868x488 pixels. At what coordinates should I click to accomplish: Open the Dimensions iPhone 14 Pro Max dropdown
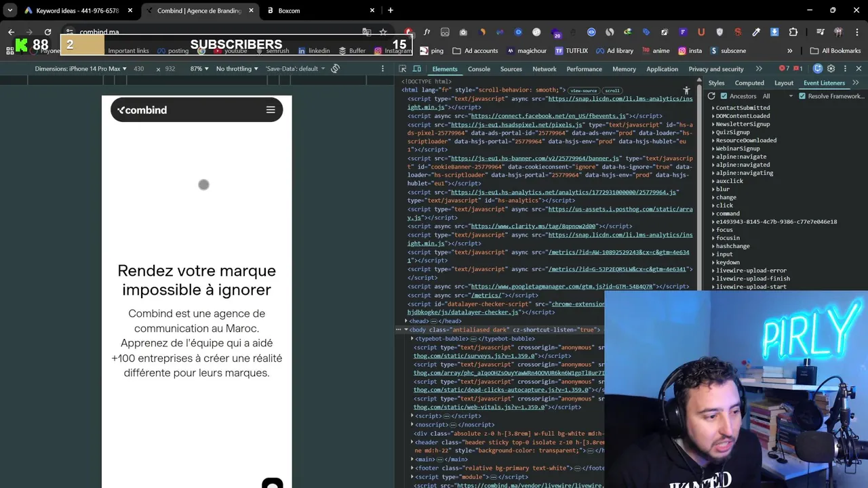coord(80,68)
